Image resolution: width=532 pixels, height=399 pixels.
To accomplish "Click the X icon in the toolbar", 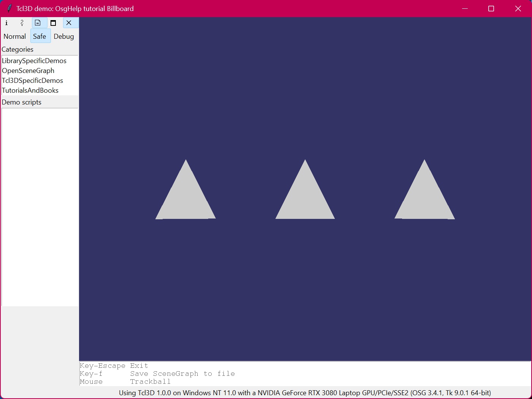I will (69, 23).
